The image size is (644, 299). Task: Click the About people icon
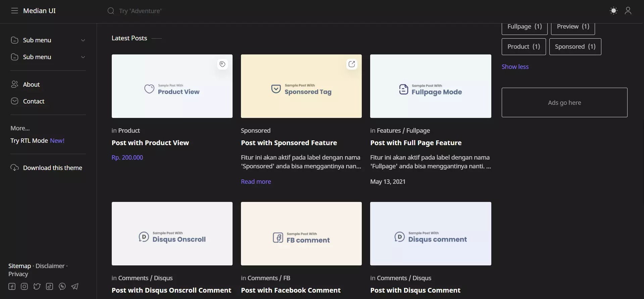[14, 84]
